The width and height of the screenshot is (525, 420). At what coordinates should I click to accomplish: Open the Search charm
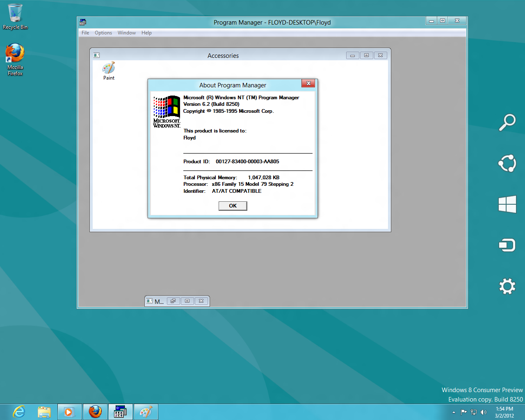pyautogui.click(x=507, y=122)
